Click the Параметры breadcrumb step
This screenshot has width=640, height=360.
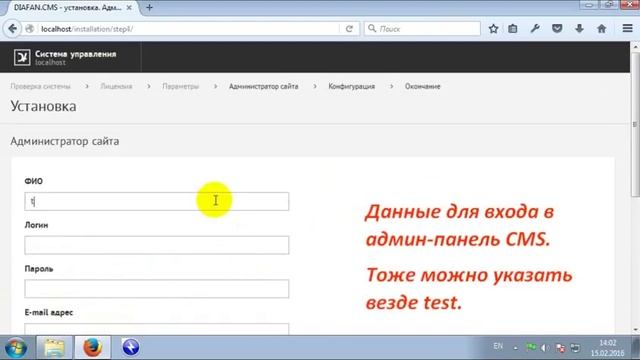coord(180,87)
